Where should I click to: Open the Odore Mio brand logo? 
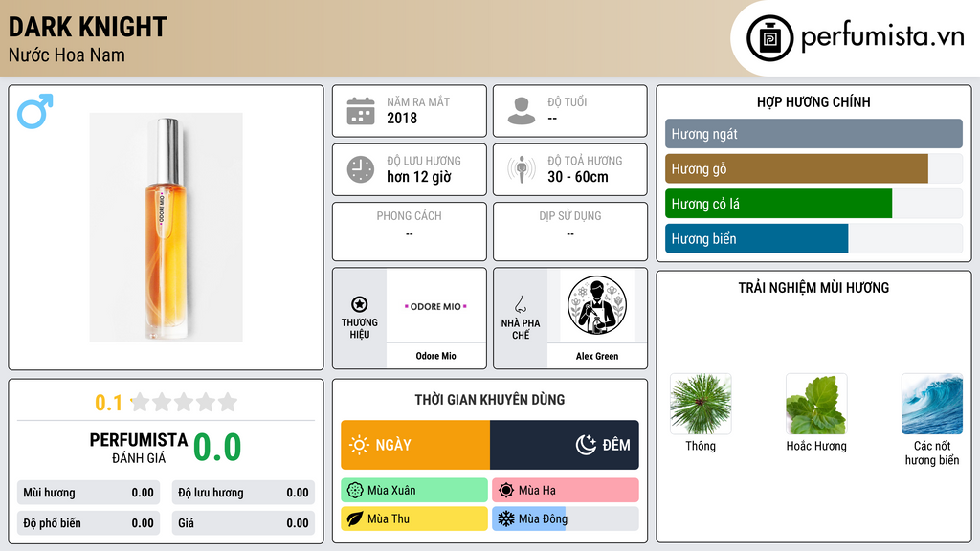tap(436, 306)
